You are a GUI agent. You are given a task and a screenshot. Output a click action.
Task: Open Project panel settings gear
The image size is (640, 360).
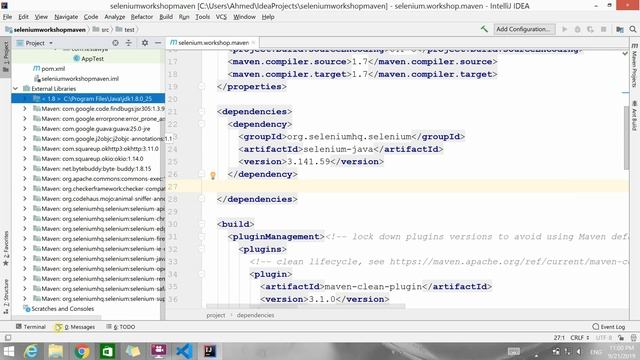pos(145,43)
